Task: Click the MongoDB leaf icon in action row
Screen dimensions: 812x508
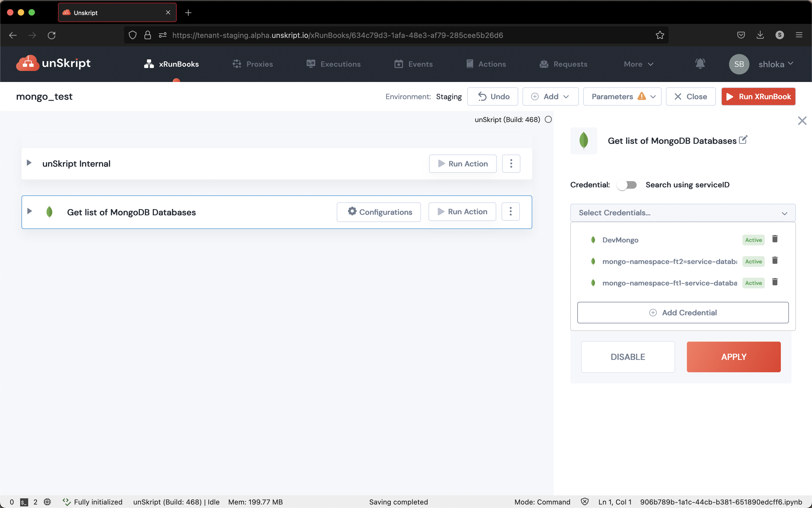Action: 49,212
